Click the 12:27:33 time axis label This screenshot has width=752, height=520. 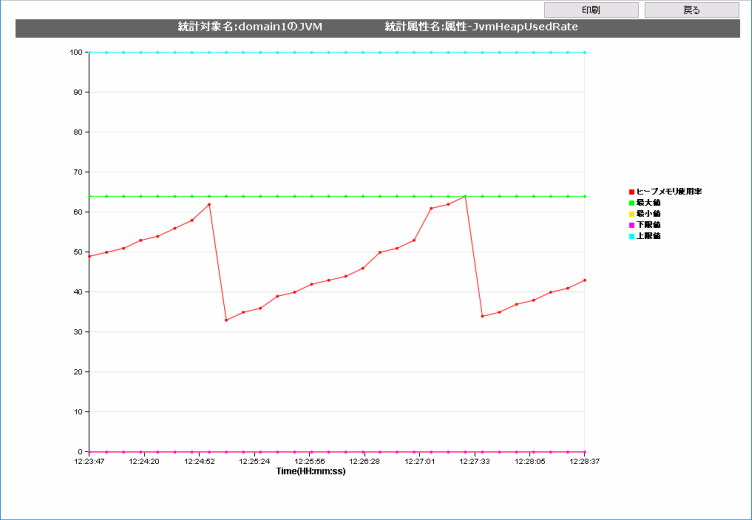click(x=474, y=462)
